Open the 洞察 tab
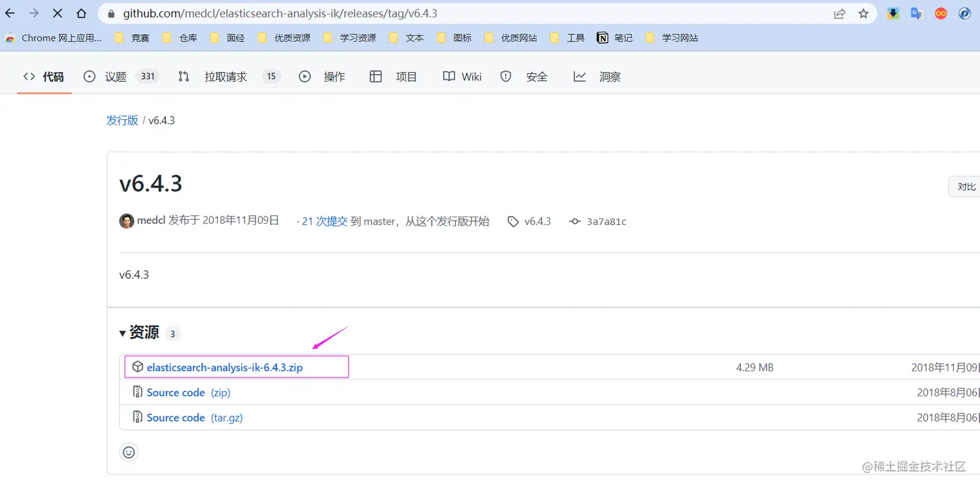The width and height of the screenshot is (980, 487). (x=597, y=77)
